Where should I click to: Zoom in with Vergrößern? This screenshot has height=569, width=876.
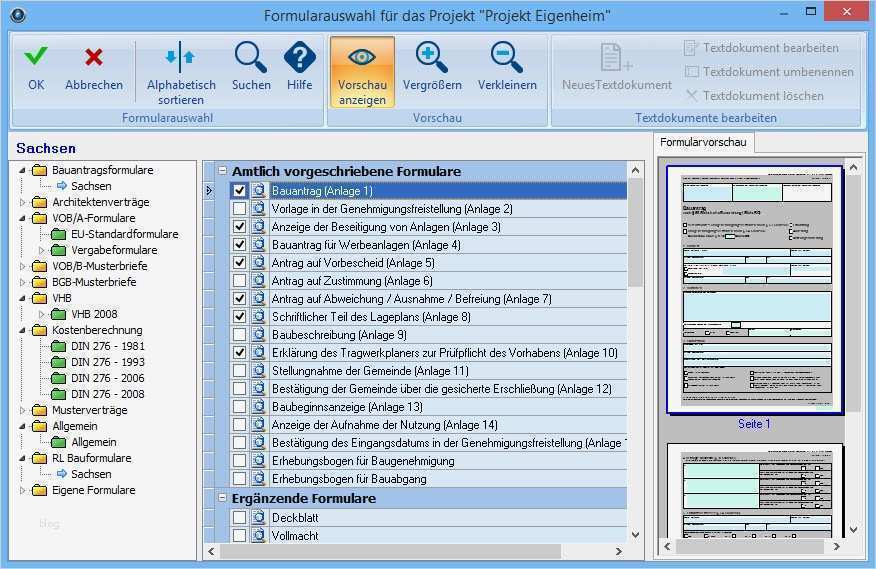click(432, 67)
